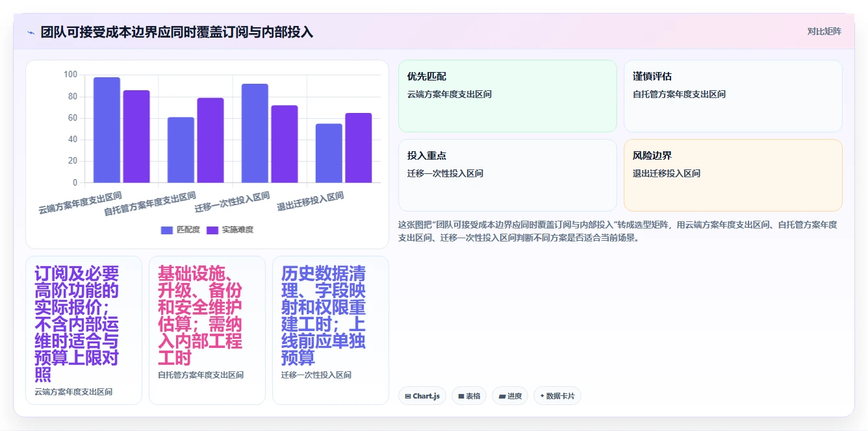Click the 匹配度 bar for 退出迁移投入区间
This screenshot has height=431, width=868.
(x=329, y=153)
